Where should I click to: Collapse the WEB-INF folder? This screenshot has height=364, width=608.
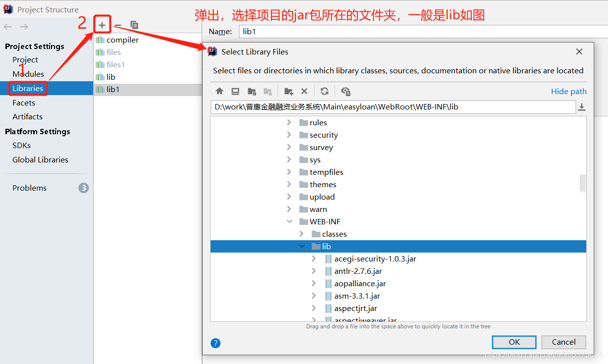(x=289, y=221)
